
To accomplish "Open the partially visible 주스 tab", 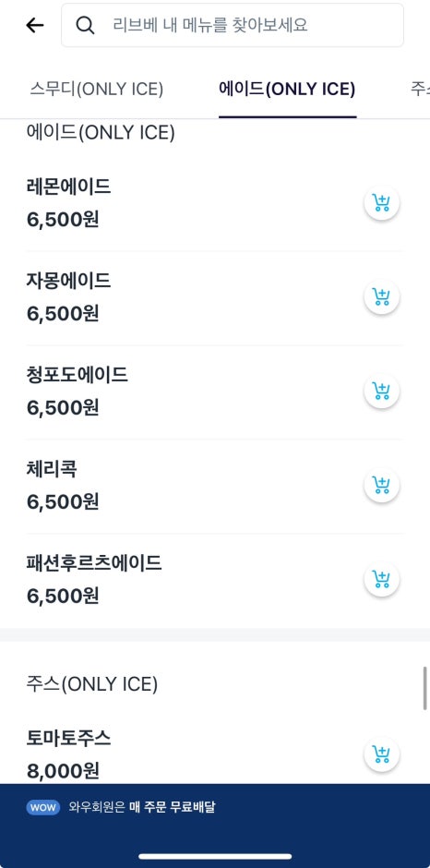I will pyautogui.click(x=420, y=90).
